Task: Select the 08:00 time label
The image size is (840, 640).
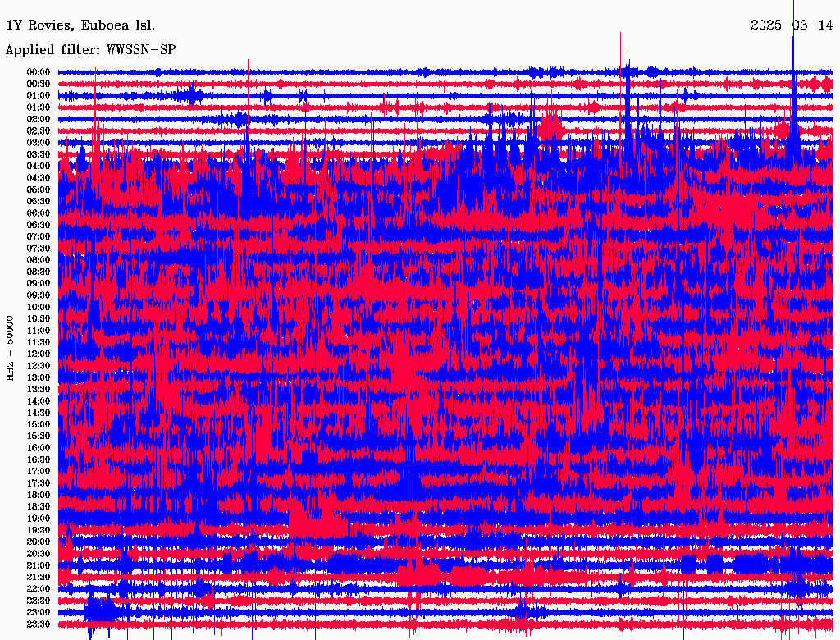Action: point(38,260)
